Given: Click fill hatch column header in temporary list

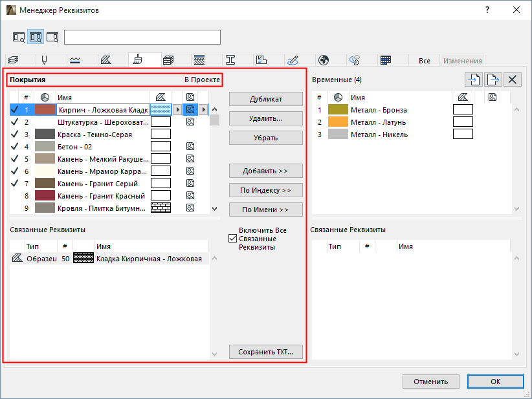Looking at the screenshot, I should point(463,98).
